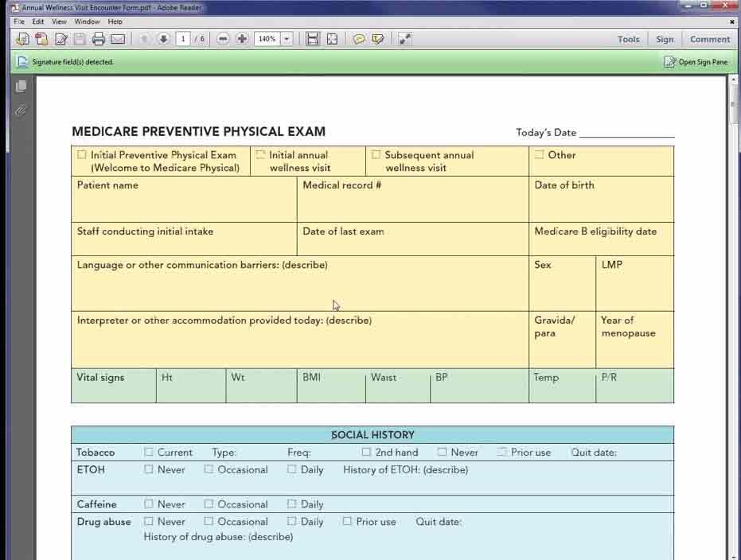Enable Reading Mode with the toolbar icon
This screenshot has width=741, height=560.
tap(404, 38)
